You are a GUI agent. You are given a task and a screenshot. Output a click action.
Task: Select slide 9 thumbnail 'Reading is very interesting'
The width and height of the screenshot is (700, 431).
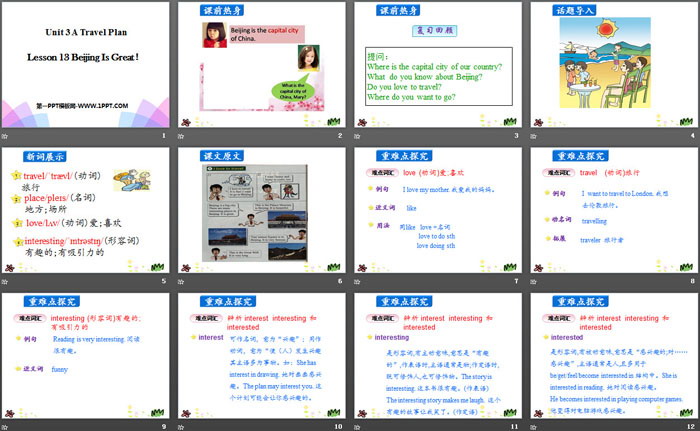(85, 356)
